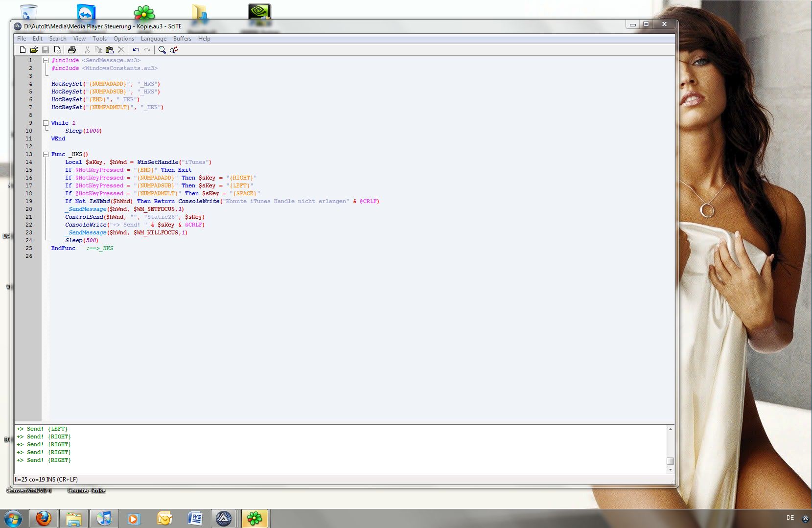Click the Windows Start button
Screen dimensions: 812x528
[13, 518]
